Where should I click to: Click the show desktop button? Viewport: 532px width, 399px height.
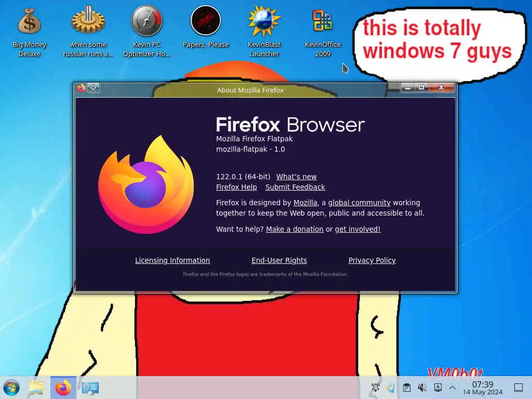pos(518,387)
